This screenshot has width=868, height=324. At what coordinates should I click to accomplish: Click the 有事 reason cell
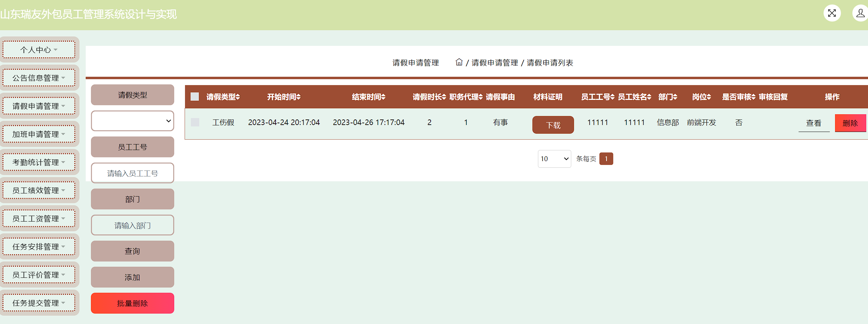[x=500, y=122]
